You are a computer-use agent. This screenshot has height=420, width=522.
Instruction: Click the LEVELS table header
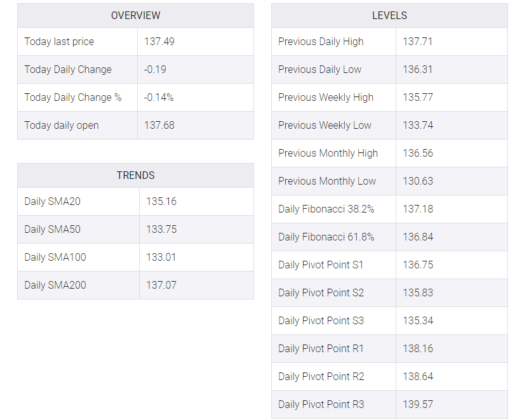389,16
